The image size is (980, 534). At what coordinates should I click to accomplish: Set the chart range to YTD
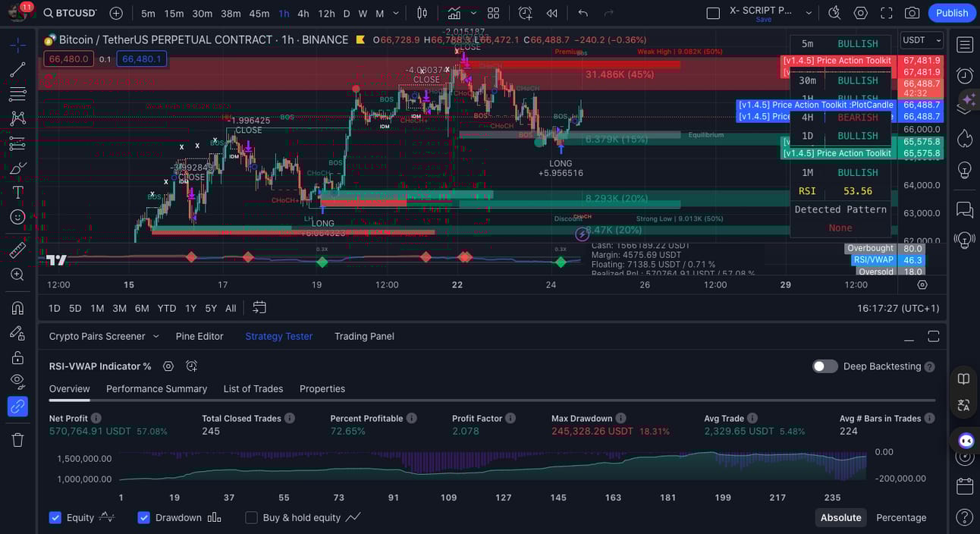pyautogui.click(x=167, y=308)
